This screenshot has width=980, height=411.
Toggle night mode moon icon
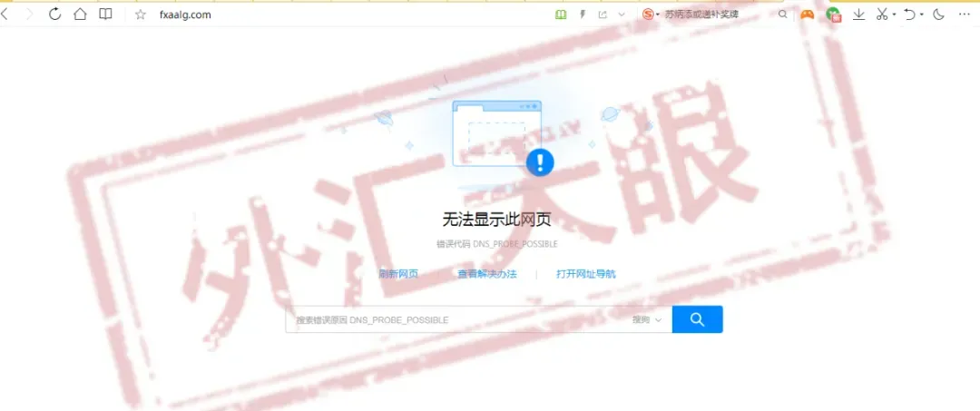[x=938, y=15]
